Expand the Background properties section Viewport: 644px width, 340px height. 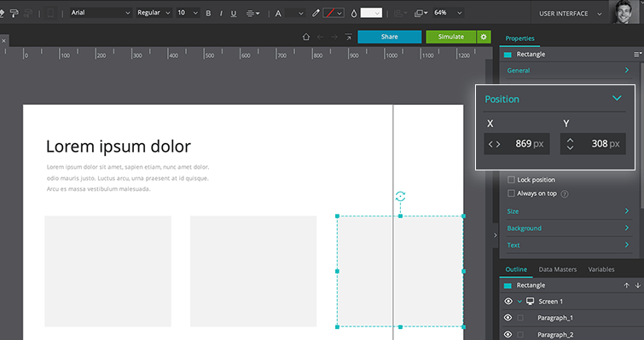point(568,228)
